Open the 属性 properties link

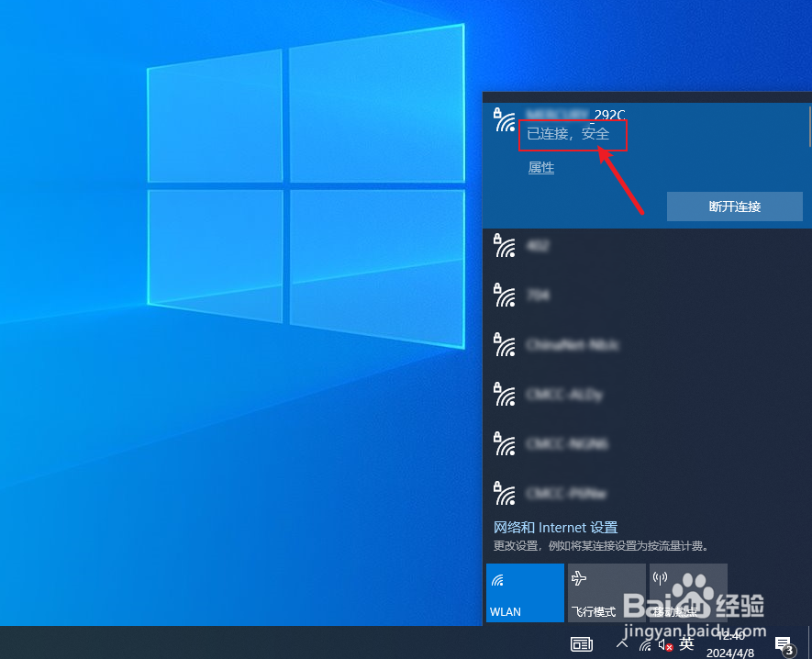(x=541, y=167)
